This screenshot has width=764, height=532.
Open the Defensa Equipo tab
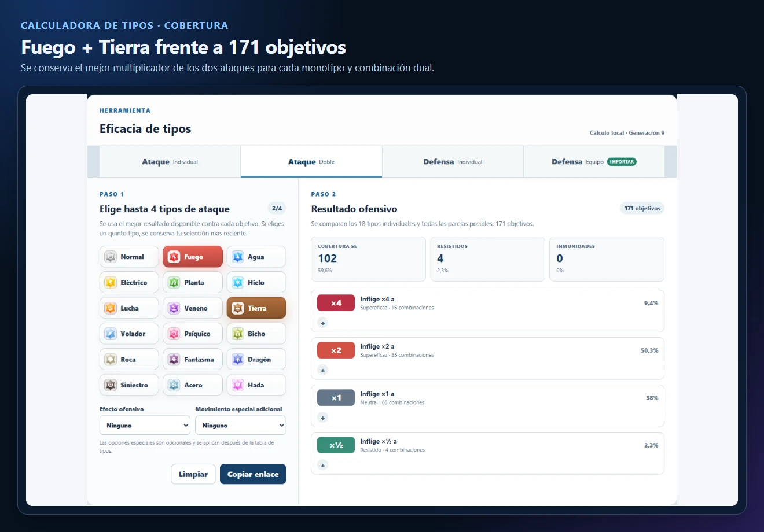594,162
